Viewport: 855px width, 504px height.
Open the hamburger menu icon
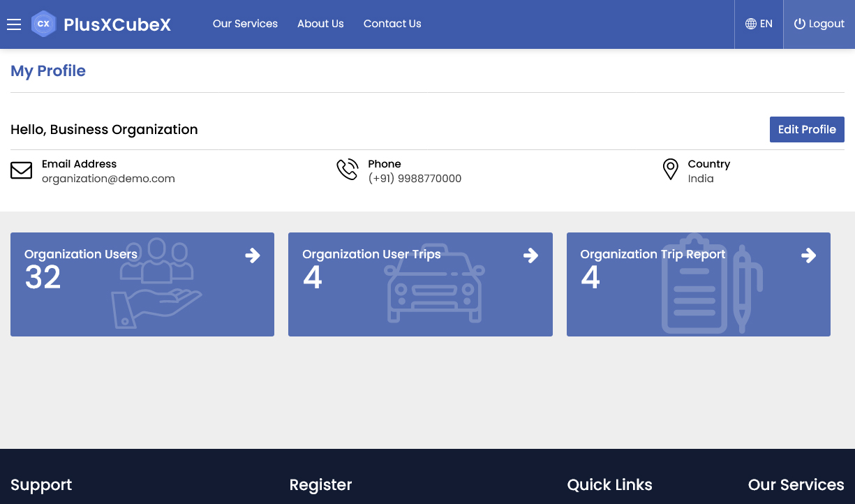14,24
